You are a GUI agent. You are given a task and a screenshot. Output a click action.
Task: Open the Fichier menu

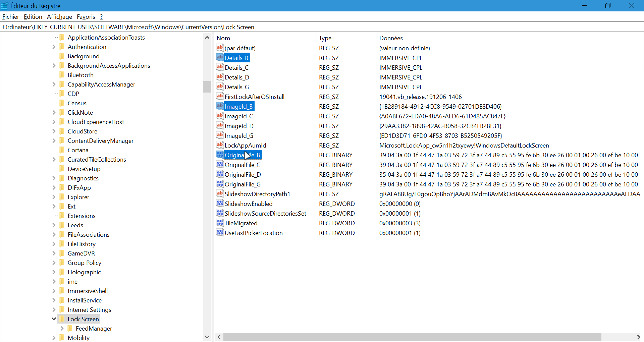pyautogui.click(x=11, y=17)
